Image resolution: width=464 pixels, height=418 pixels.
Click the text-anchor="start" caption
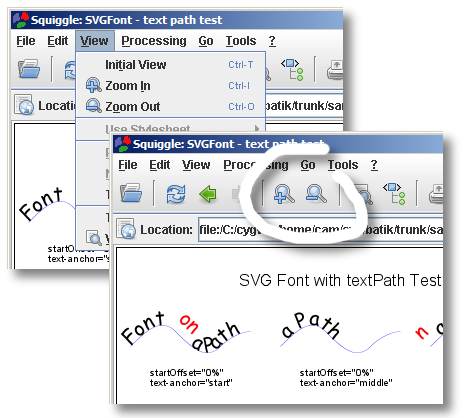(191, 383)
